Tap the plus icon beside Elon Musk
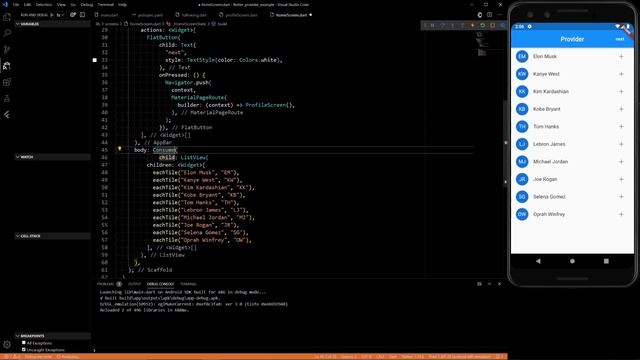The height and width of the screenshot is (360, 640). point(621,56)
